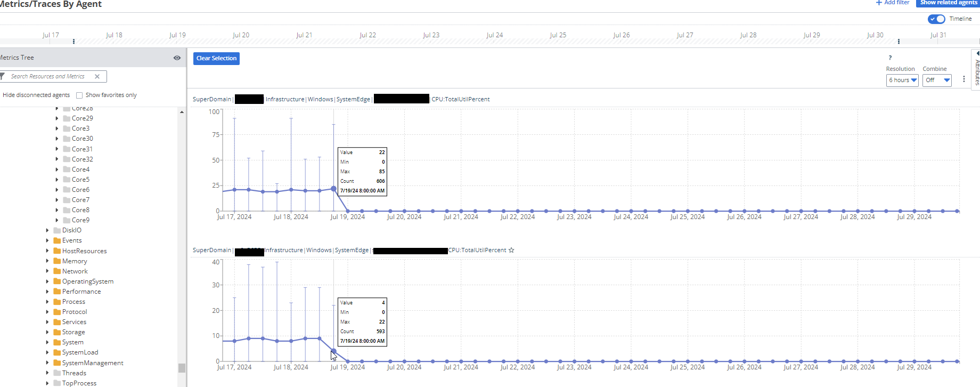980x387 pixels.
Task: Open the Attributes side panel tab
Action: [976, 69]
